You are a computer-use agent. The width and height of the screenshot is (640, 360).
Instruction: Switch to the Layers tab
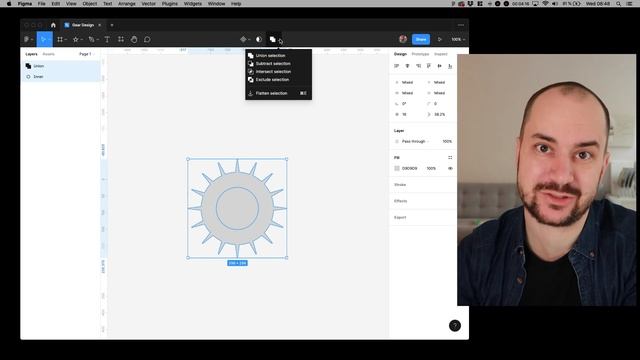(x=31, y=54)
